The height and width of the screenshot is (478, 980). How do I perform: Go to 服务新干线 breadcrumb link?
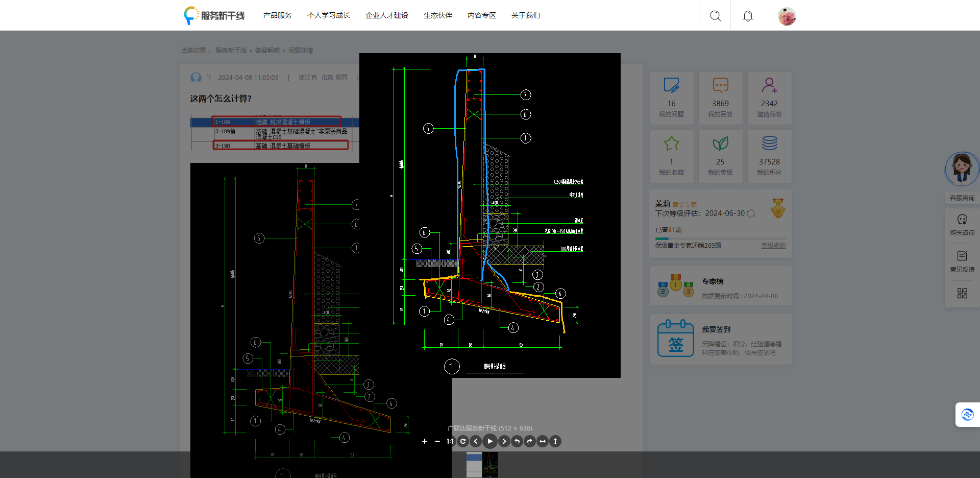[231, 51]
